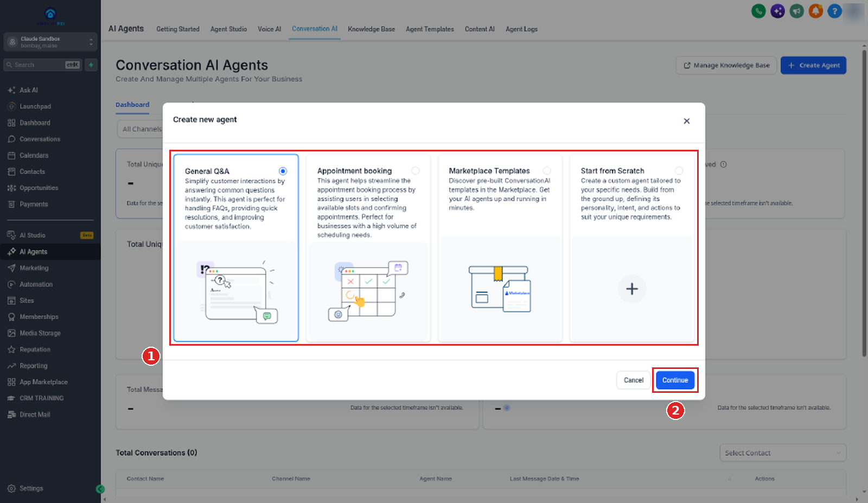Switch to the Agent Studio tab
Viewport: 868px width, 503px height.
tap(228, 29)
